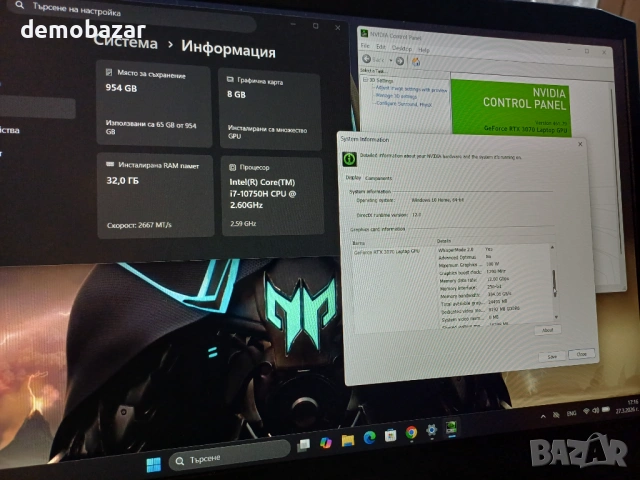This screenshot has width=640, height=480.
Task: Click the Save button in System Information
Action: coord(552,356)
